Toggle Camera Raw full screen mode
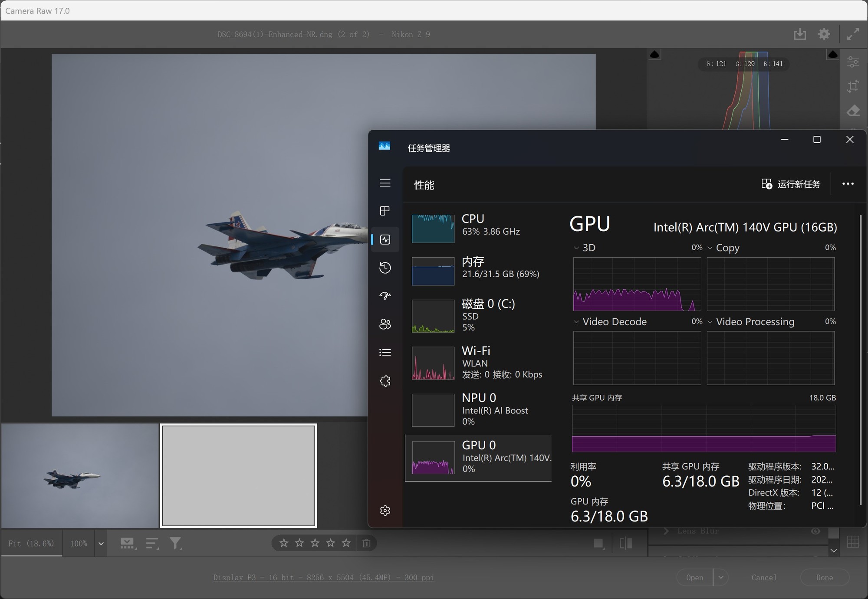Screen dimensions: 868x599 tap(853, 34)
